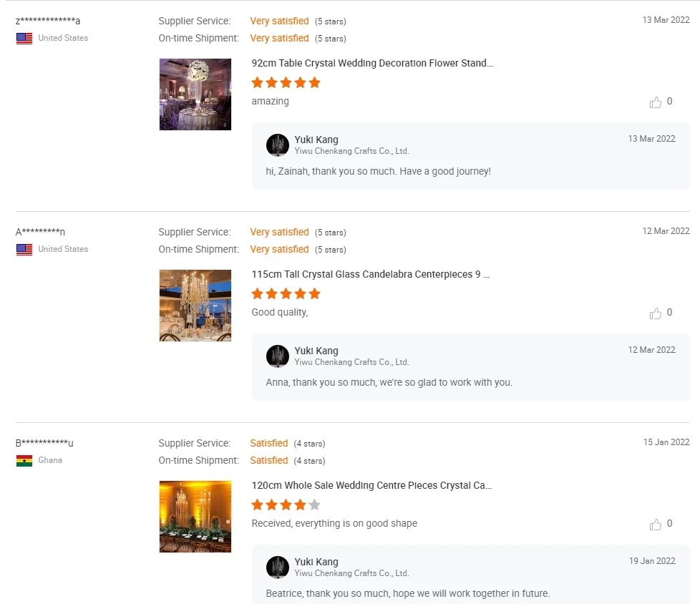Click the five-star rating under 92cm product
The width and height of the screenshot is (700, 604).
click(286, 82)
